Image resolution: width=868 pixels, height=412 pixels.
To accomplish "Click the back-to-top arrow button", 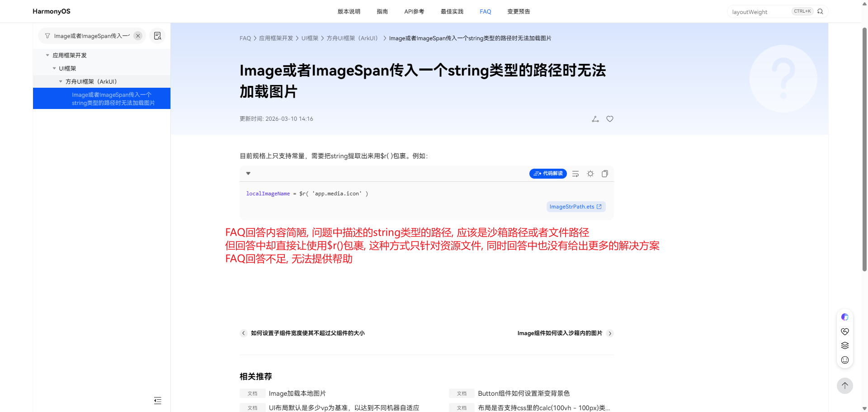I will tap(845, 386).
